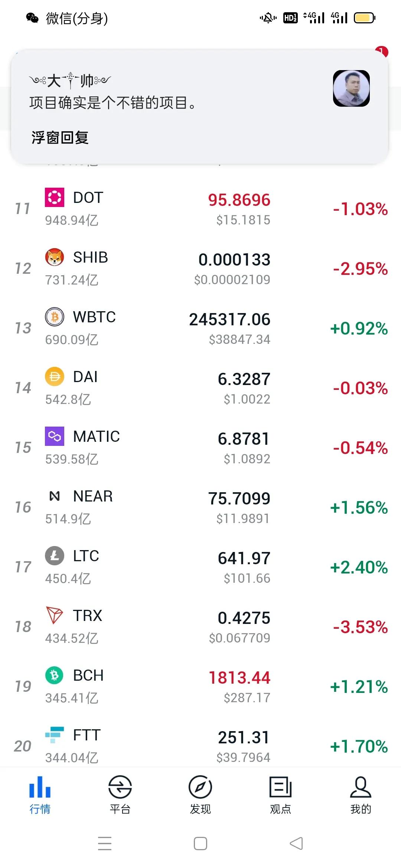
Task: Tap the SHIB Shiba Inu coin icon
Action: pos(55,257)
